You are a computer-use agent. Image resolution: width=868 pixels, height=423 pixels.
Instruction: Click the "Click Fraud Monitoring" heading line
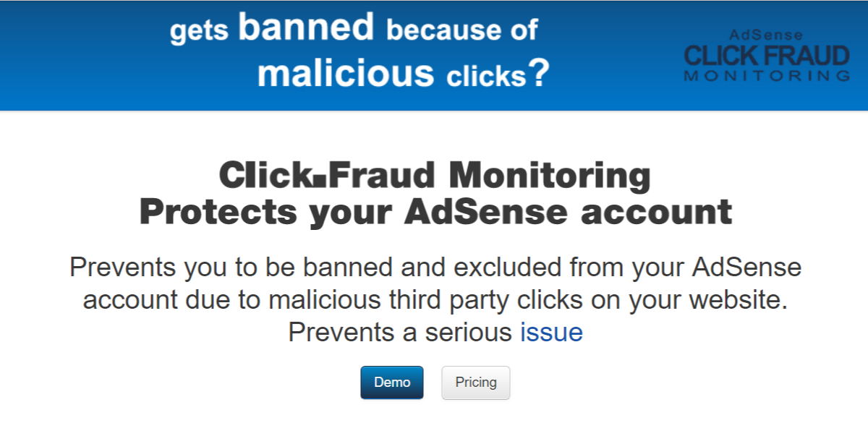coord(434,176)
